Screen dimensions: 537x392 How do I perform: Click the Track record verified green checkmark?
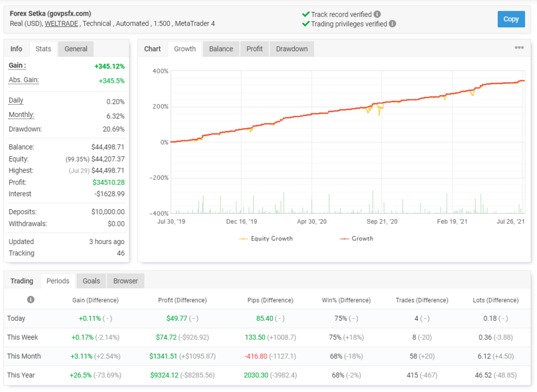[x=306, y=15]
